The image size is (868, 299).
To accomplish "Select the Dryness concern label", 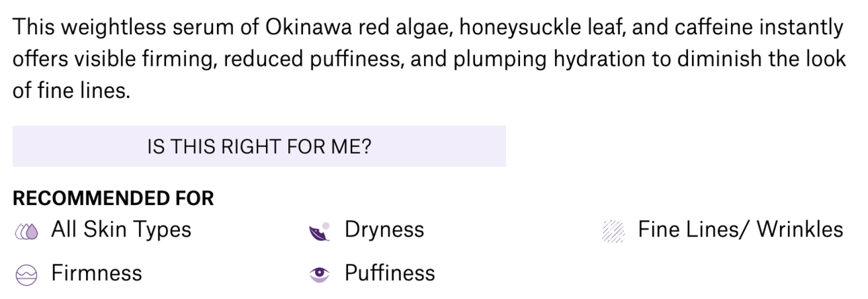I will 384,230.
